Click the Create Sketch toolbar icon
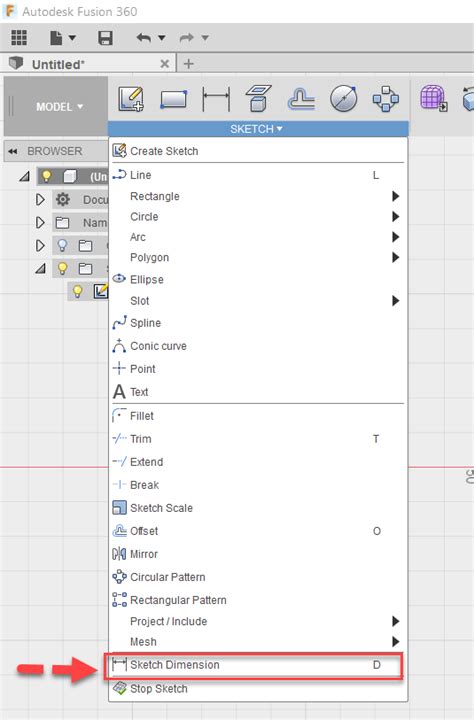This screenshot has height=720, width=474. [x=131, y=99]
